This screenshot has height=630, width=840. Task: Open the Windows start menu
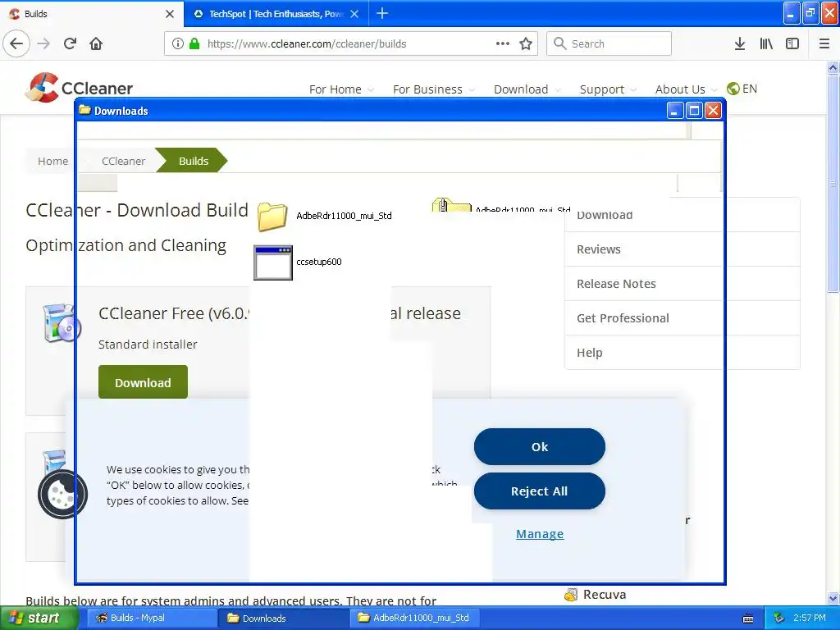point(38,619)
